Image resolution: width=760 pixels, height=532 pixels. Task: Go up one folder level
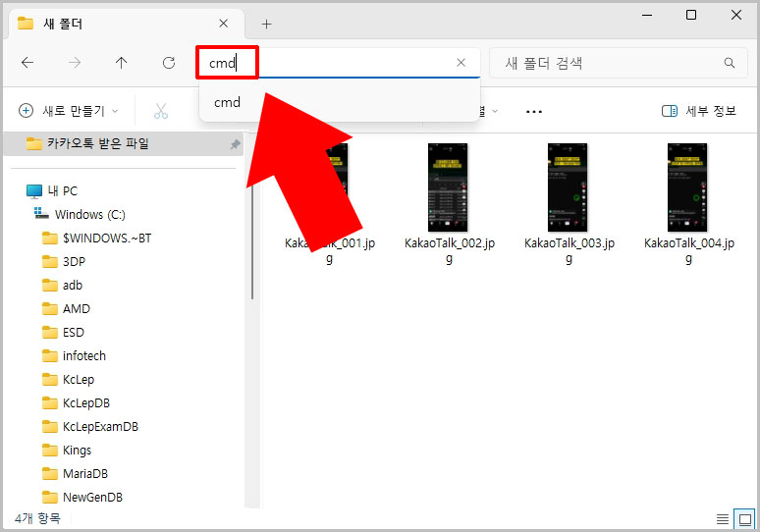coord(121,63)
